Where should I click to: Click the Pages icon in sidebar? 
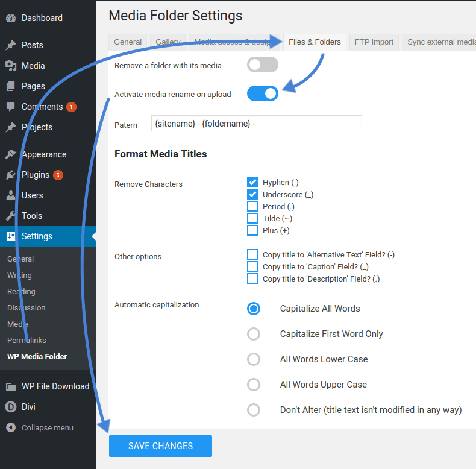coord(11,86)
